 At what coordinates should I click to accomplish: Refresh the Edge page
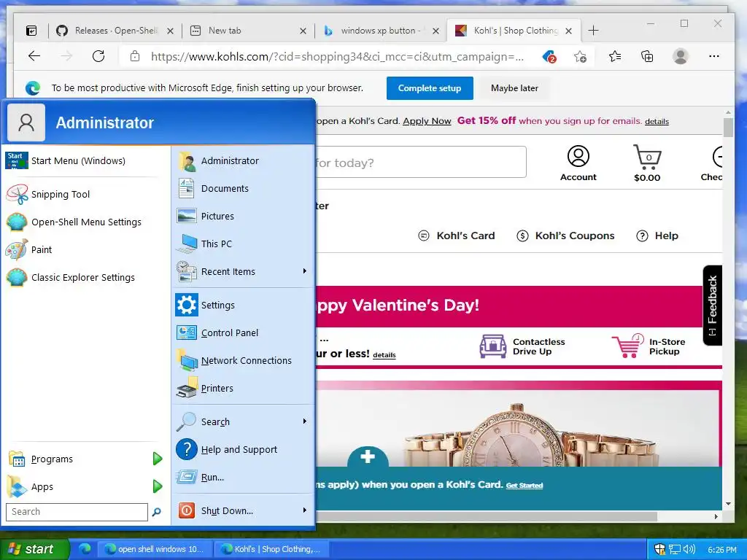pyautogui.click(x=98, y=56)
